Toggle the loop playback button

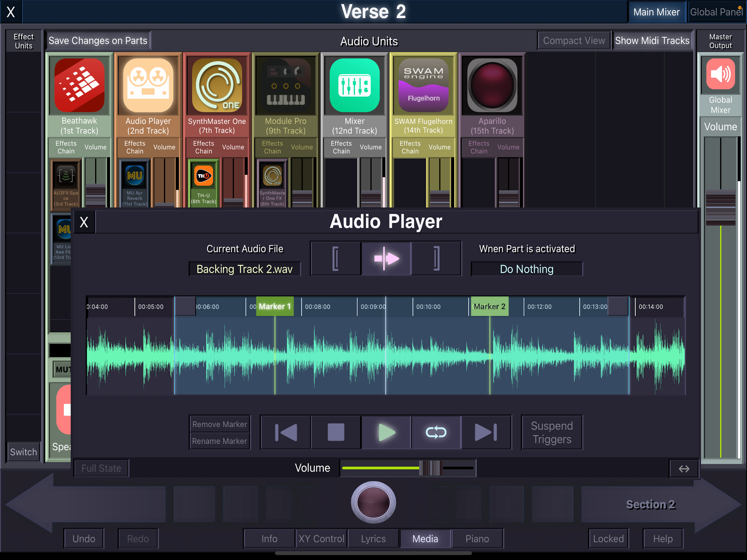(436, 432)
